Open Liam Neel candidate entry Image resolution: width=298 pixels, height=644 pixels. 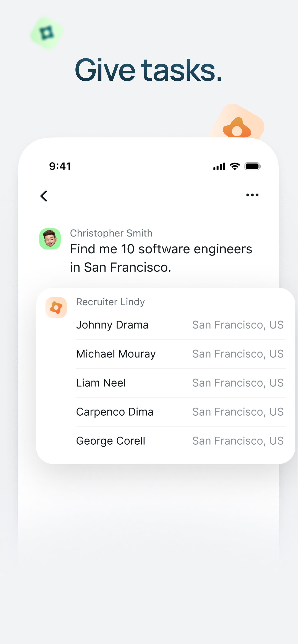coord(181,383)
